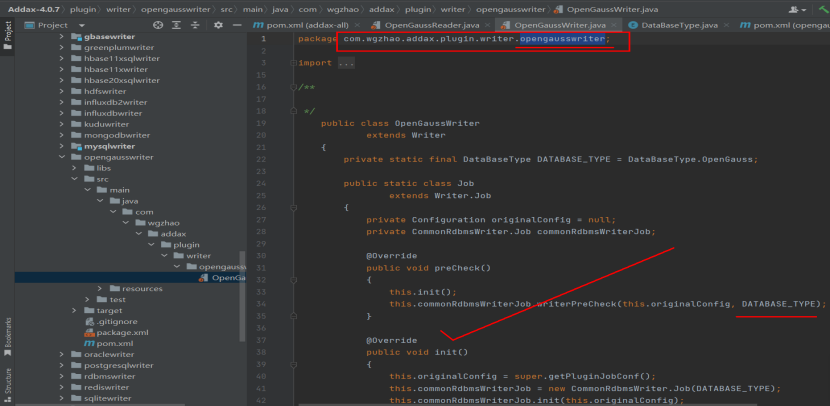Click the Project panel vertical scrollbar
This screenshot has width=830, height=406.
pos(243,296)
